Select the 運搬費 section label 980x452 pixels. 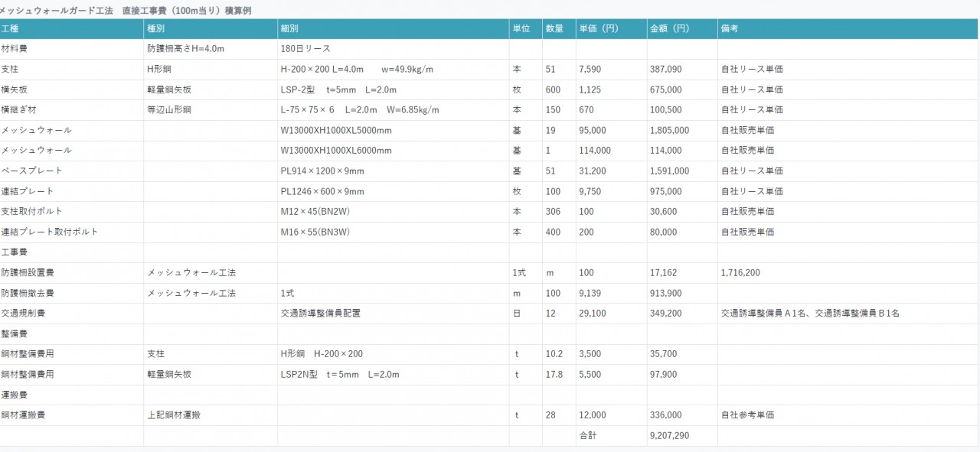(x=15, y=395)
